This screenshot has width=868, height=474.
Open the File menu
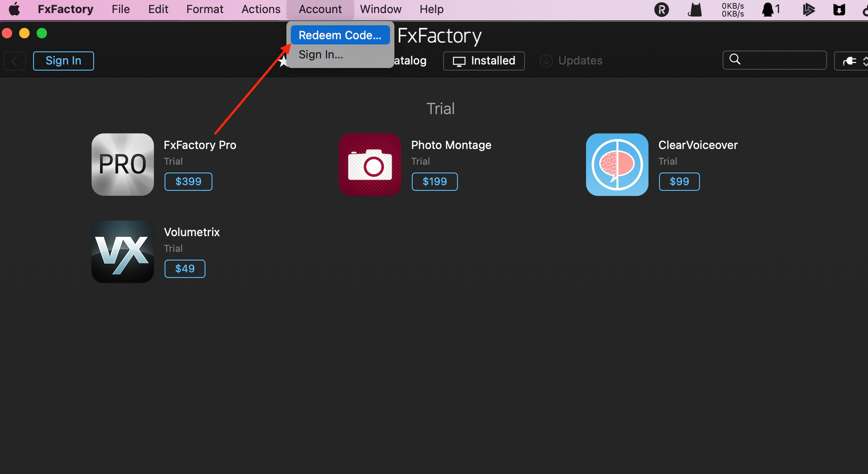(x=121, y=9)
